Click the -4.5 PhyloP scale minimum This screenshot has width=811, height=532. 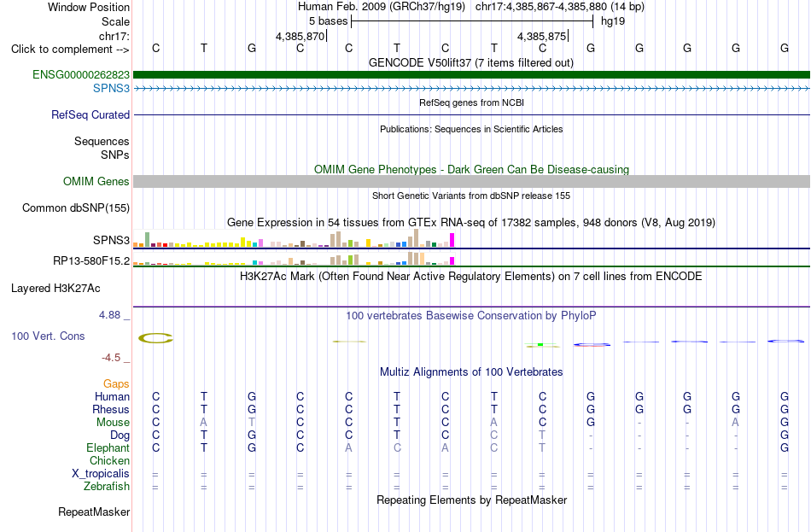point(111,358)
